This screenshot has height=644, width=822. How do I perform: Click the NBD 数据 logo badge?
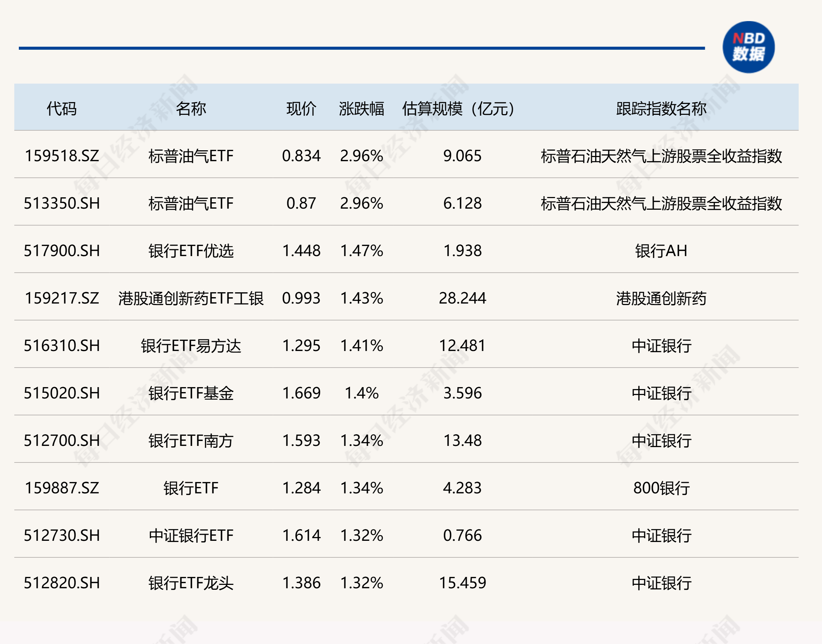pyautogui.click(x=749, y=47)
